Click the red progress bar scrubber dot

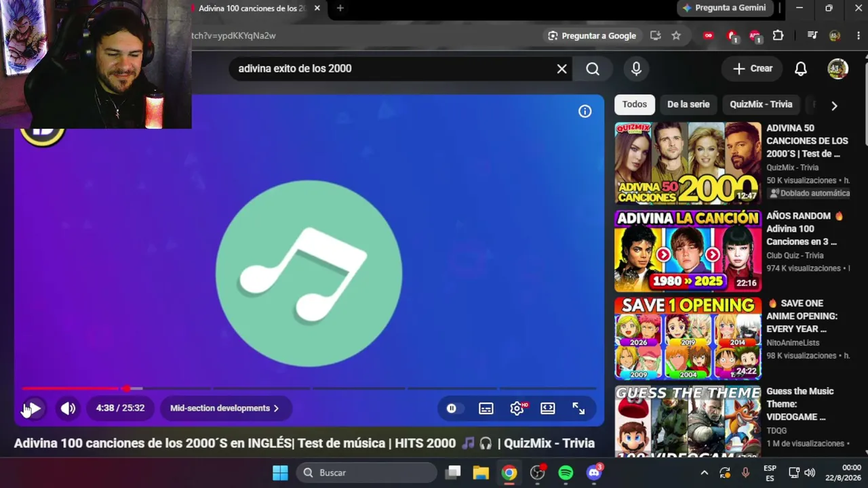coord(126,388)
